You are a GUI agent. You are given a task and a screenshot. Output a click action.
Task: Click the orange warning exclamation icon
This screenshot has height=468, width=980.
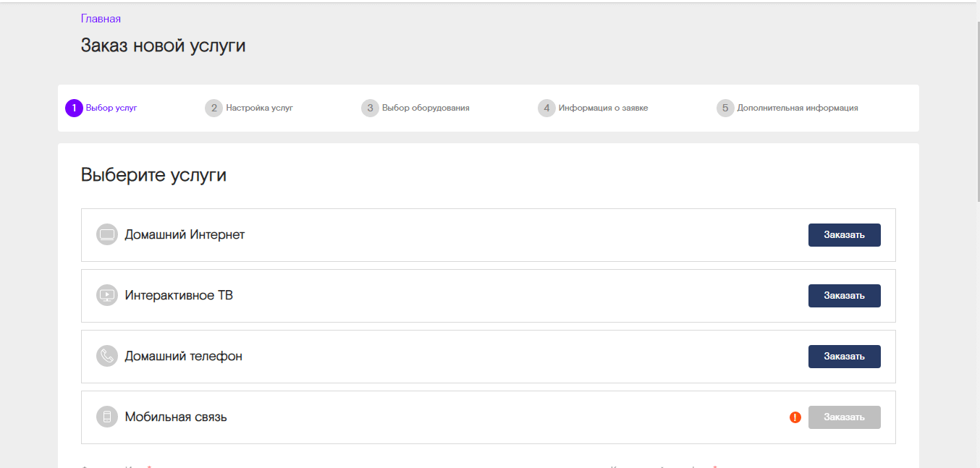point(795,417)
